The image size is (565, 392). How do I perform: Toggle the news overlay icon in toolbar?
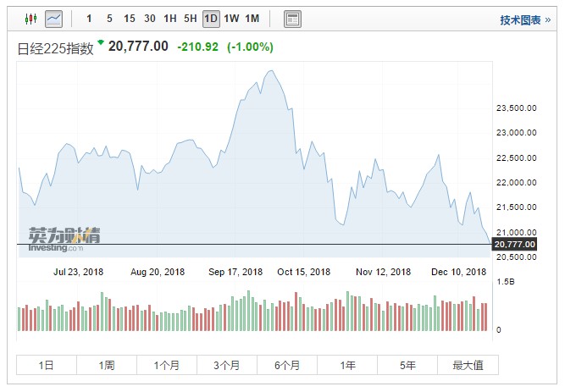(292, 18)
